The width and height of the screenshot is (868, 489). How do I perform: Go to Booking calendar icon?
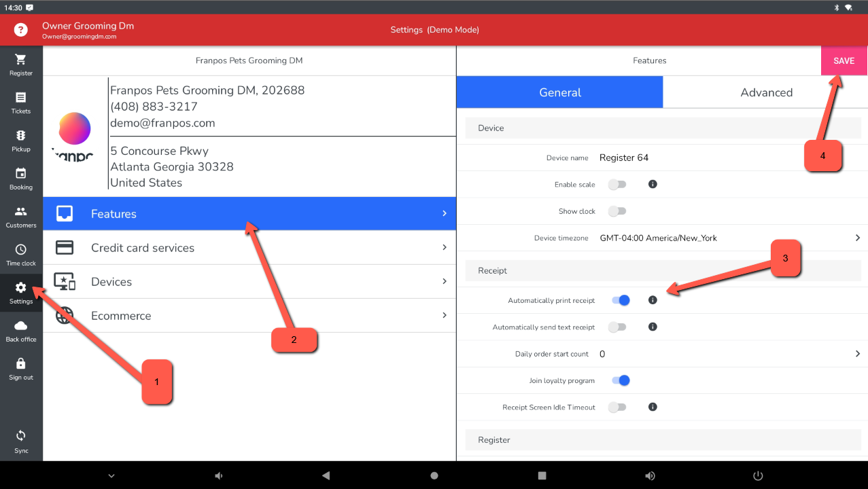(21, 174)
